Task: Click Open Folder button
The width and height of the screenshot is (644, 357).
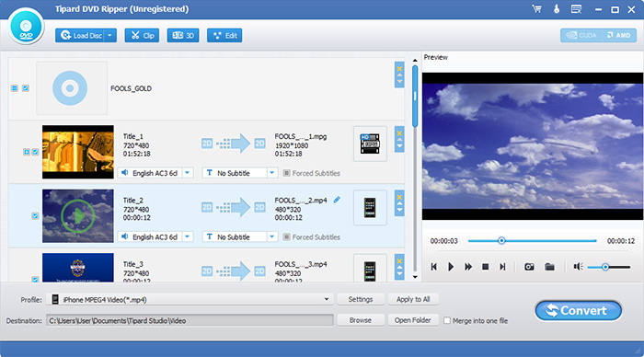Action: click(x=413, y=320)
